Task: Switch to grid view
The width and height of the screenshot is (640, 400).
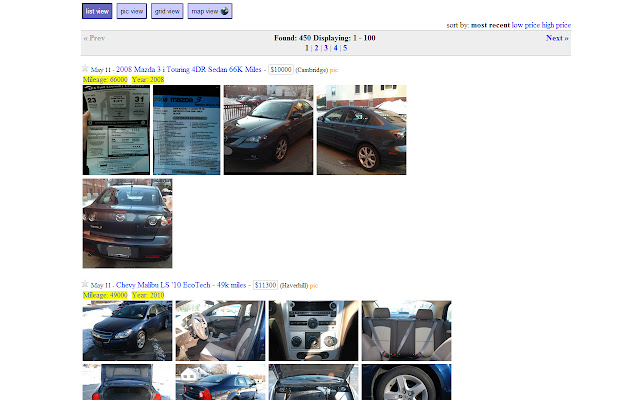Action: 167,11
